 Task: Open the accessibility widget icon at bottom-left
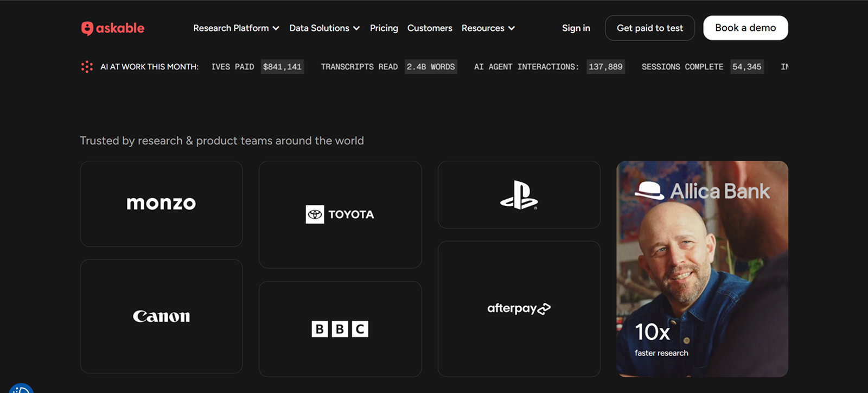pos(21,388)
